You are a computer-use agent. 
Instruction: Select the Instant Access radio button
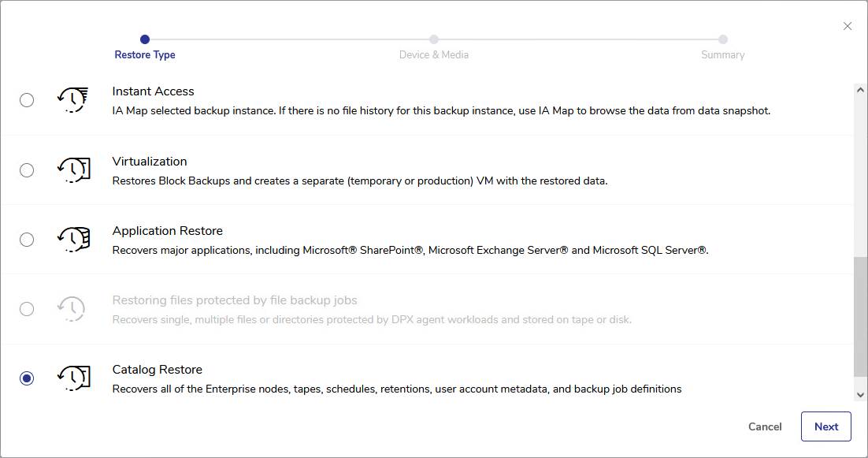click(x=27, y=100)
